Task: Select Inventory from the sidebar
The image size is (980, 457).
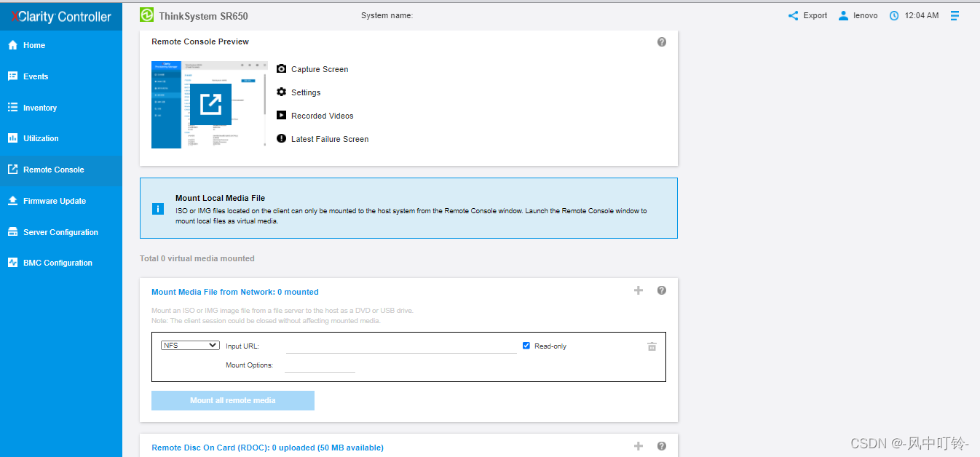Action: point(40,108)
